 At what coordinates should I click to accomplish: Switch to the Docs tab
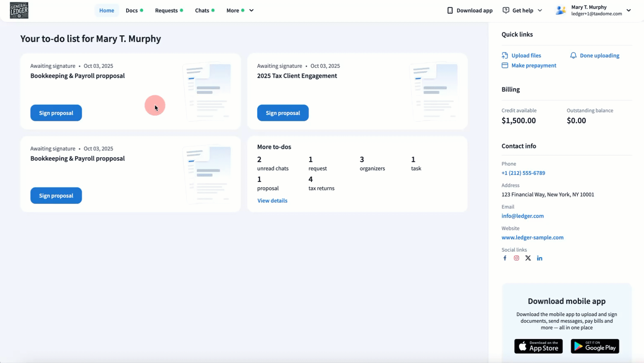click(x=132, y=10)
